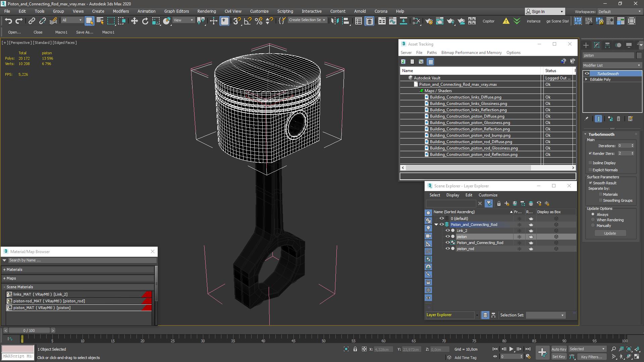Toggle TurboSmooth modifier eye icon
644x362 pixels.
coord(587,74)
